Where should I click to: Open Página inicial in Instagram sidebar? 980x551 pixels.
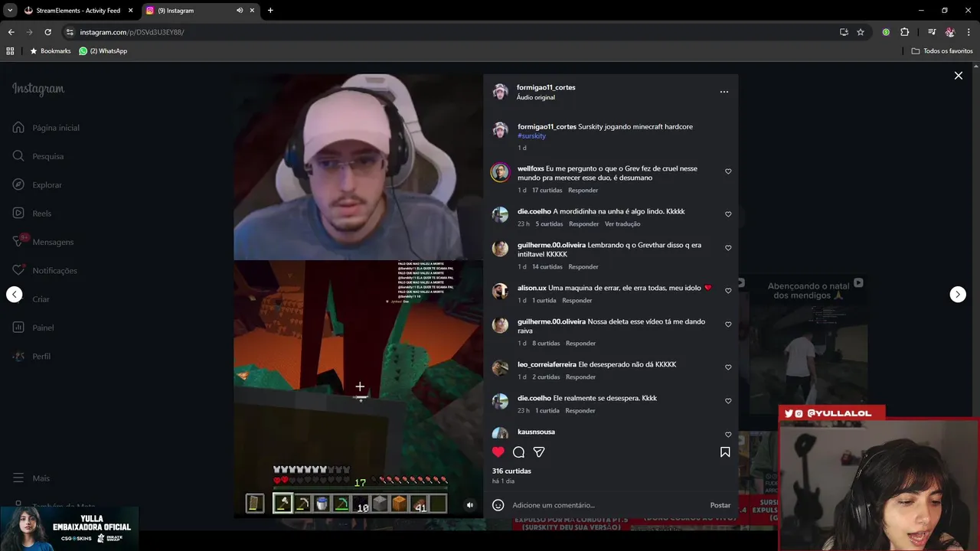coord(46,128)
